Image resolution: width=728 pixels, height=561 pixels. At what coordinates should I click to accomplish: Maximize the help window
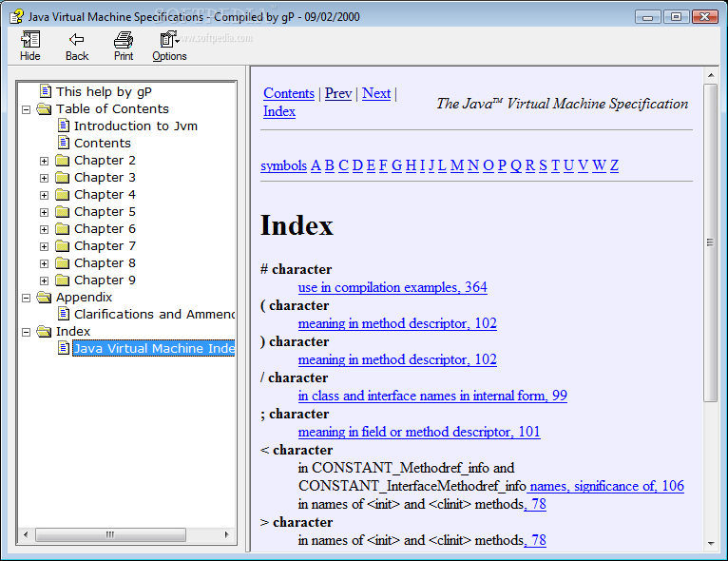pos(676,17)
